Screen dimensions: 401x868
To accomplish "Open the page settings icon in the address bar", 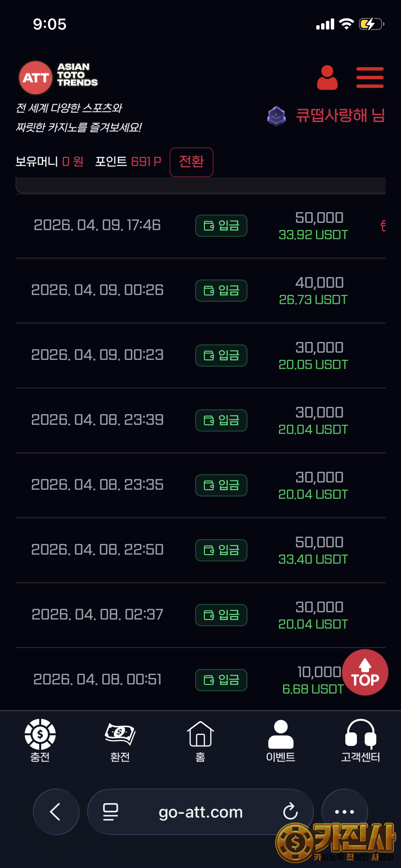I will [111, 811].
